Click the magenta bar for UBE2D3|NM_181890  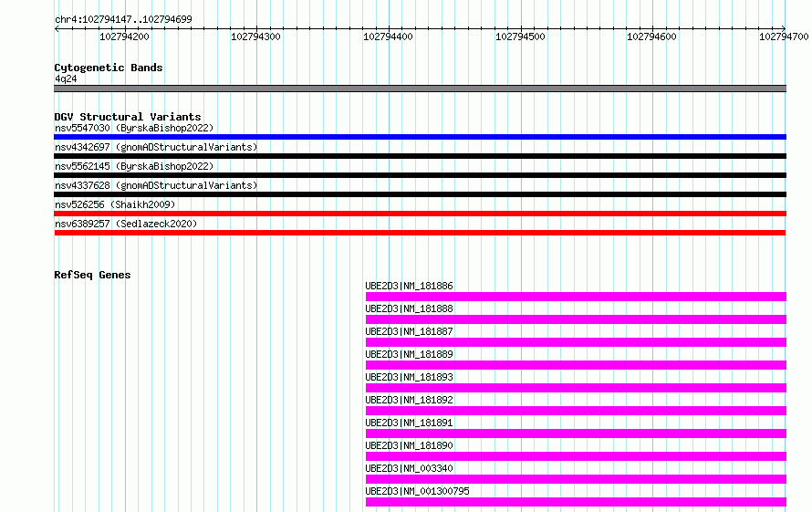576,456
